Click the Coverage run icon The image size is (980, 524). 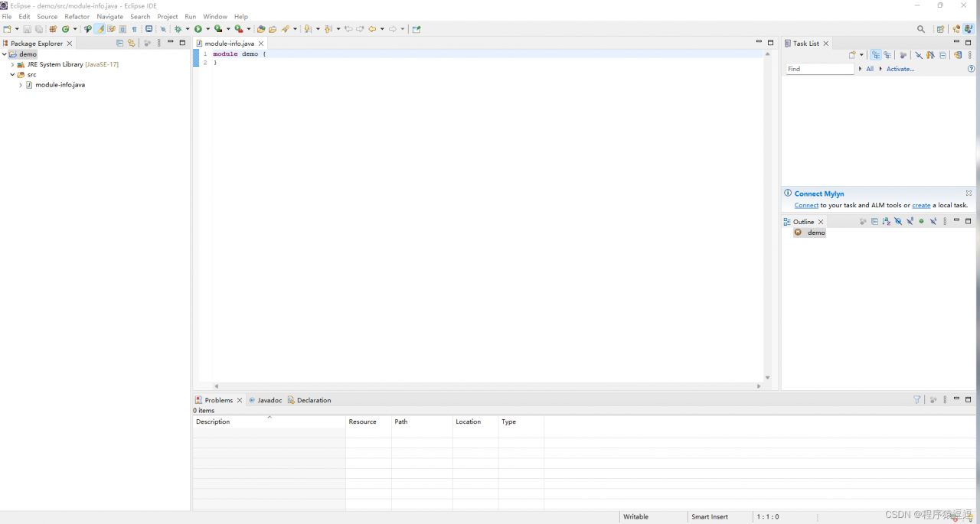(x=218, y=29)
